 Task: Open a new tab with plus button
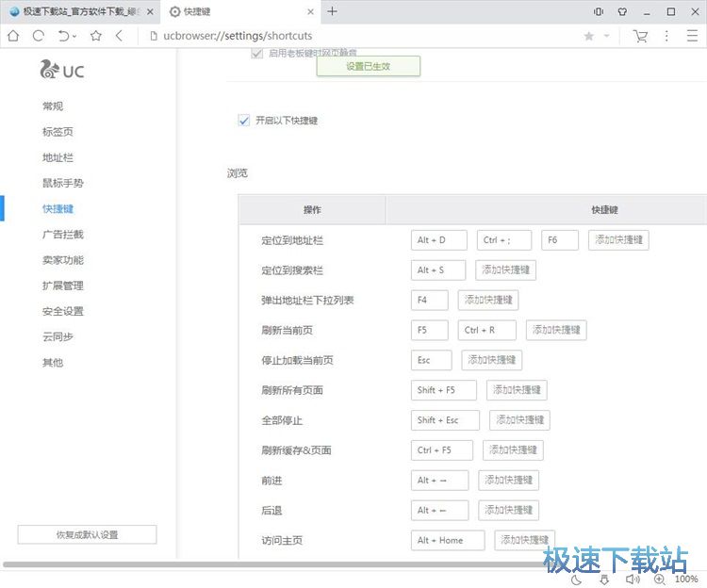pos(332,11)
